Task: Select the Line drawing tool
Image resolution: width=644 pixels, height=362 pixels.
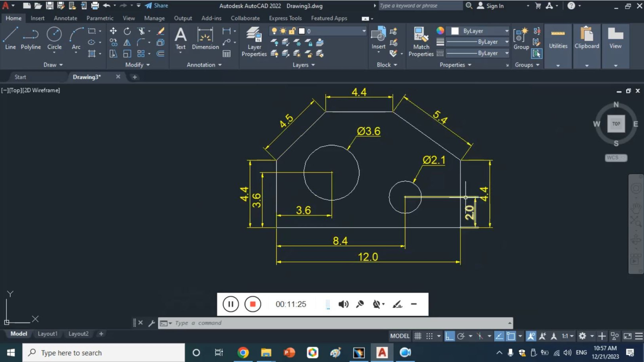Action: click(x=10, y=39)
